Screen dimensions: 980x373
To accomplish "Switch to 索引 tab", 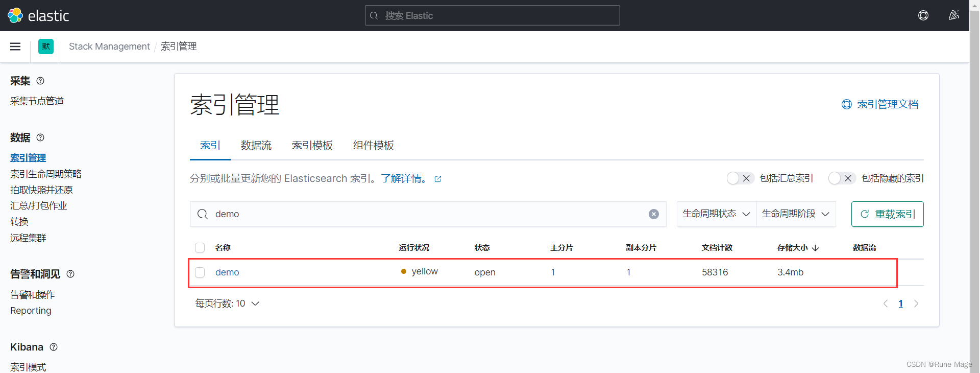I will click(210, 146).
